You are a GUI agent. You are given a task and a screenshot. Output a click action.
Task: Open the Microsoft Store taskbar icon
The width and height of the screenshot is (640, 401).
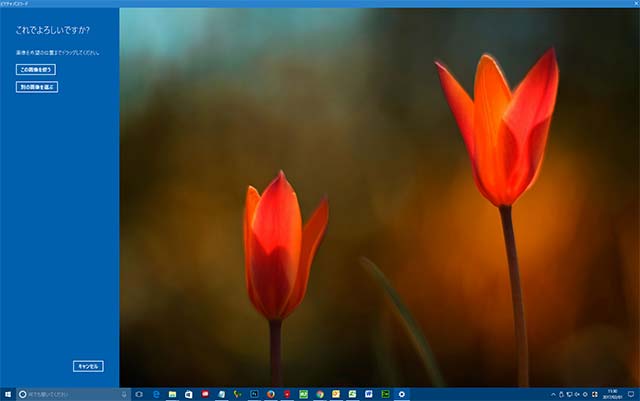pyautogui.click(x=189, y=394)
